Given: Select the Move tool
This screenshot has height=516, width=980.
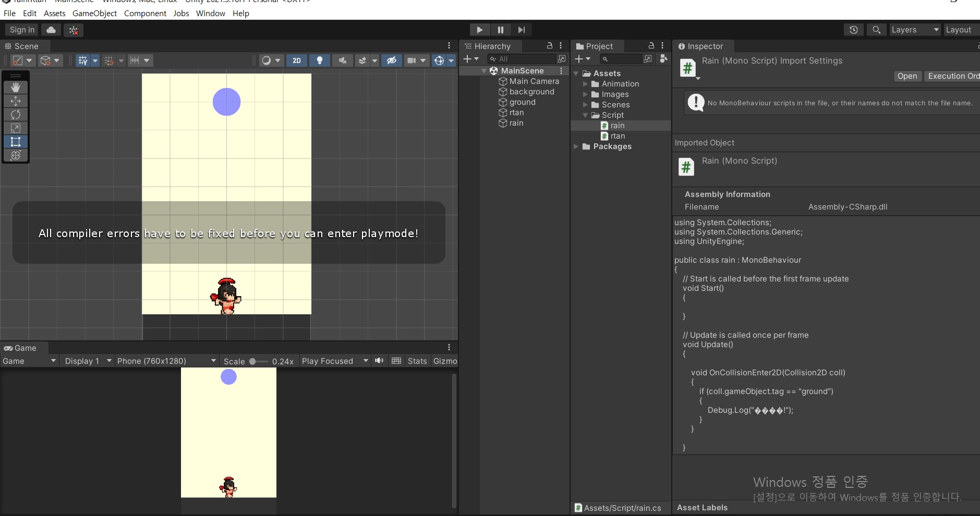Looking at the screenshot, I should [16, 101].
